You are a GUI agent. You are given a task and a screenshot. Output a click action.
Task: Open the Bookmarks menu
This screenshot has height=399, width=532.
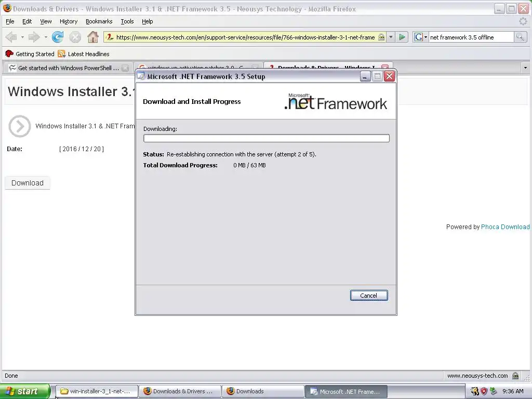[x=99, y=21]
